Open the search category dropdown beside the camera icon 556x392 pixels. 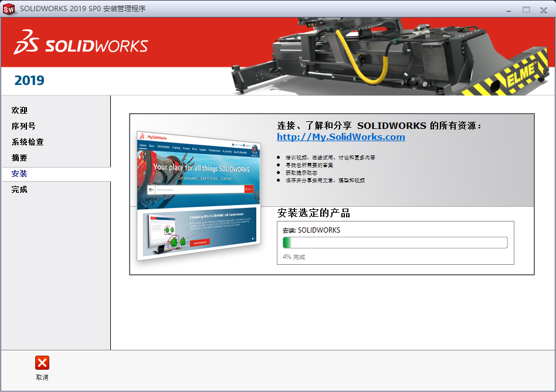(154, 189)
